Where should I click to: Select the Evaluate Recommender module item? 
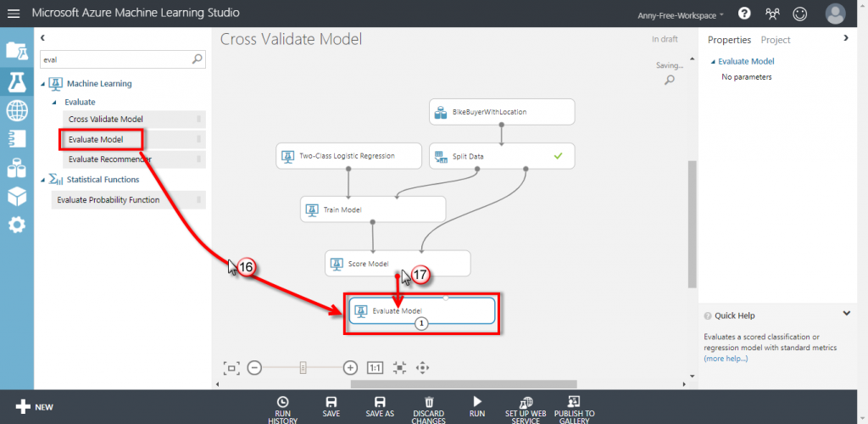point(135,159)
